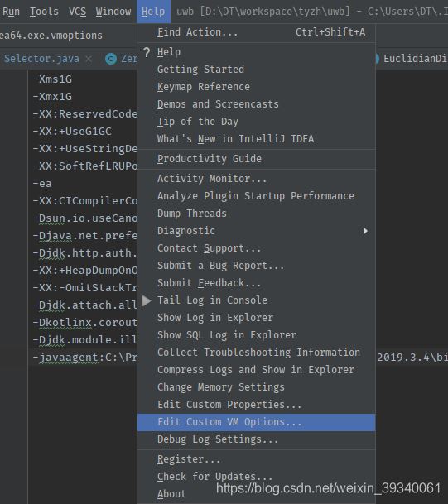The image size is (448, 504).
Task: Switch to the EuclidianDi editor tab
Action: point(414,59)
